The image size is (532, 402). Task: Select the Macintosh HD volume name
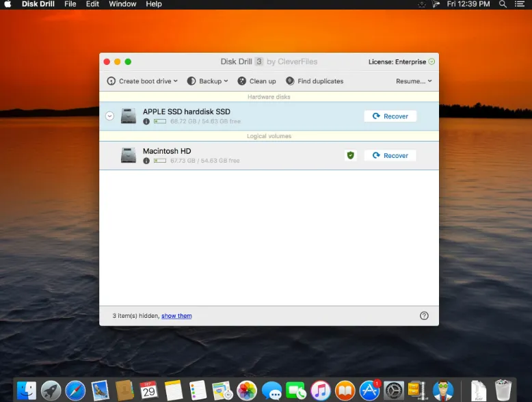(167, 151)
